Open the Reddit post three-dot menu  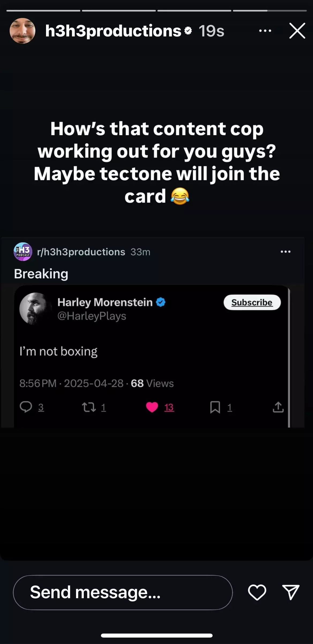click(x=285, y=252)
